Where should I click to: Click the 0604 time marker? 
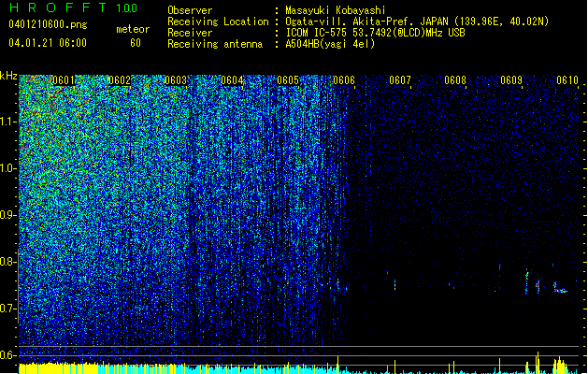click(232, 80)
